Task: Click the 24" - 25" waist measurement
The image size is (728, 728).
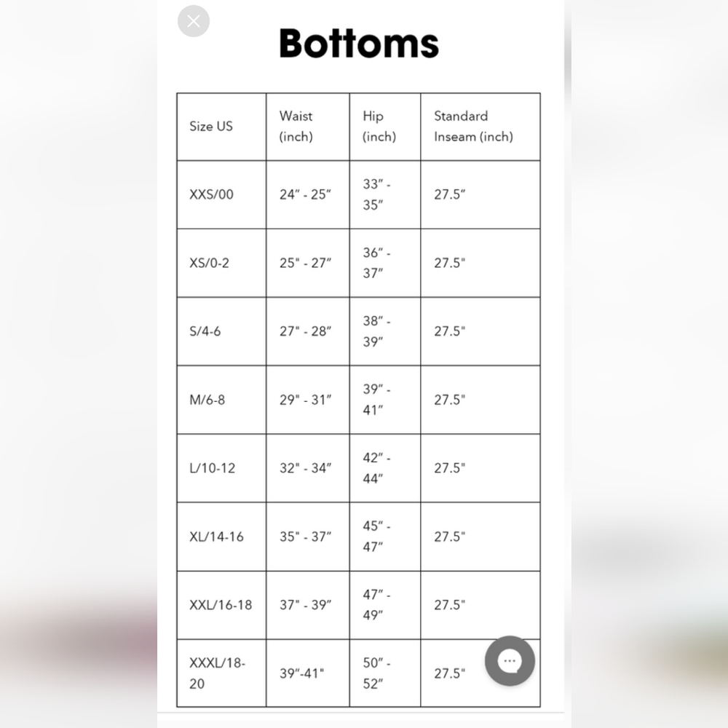Action: click(306, 194)
